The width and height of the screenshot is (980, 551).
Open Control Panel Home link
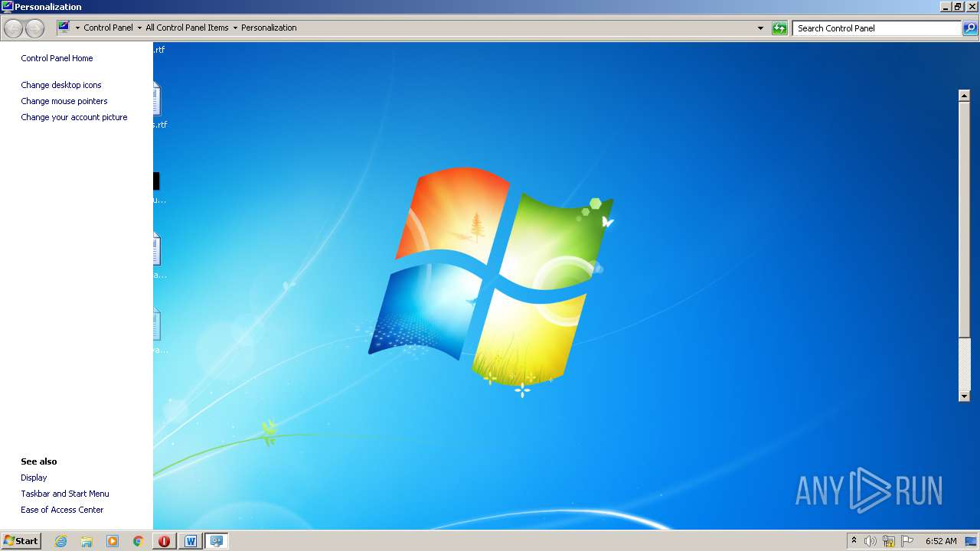click(x=57, y=58)
